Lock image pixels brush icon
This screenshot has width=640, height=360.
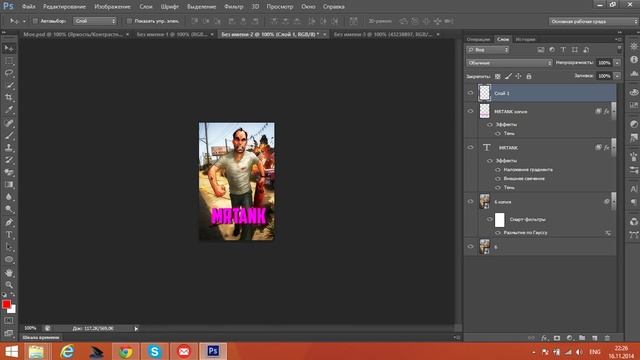coord(508,76)
